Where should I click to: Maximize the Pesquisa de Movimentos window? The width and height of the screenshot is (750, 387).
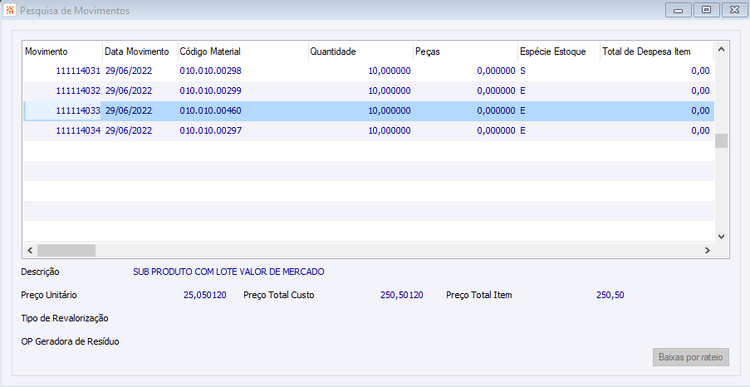[706, 10]
